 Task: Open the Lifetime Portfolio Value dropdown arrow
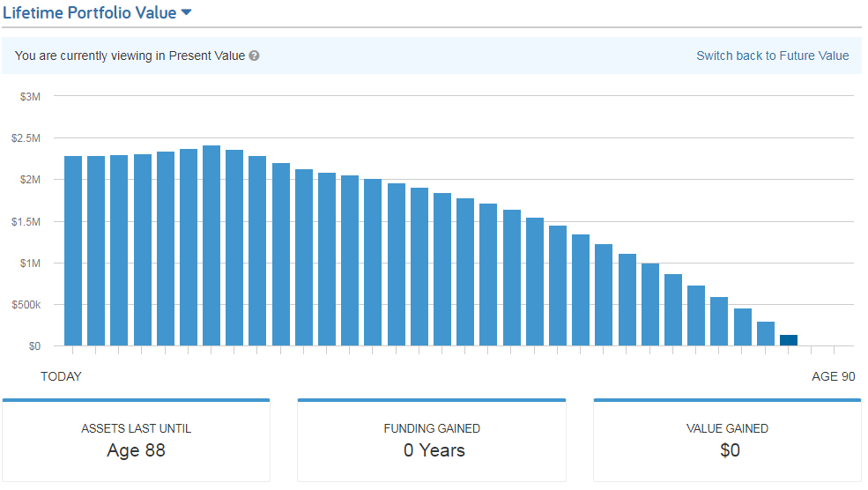tap(186, 12)
